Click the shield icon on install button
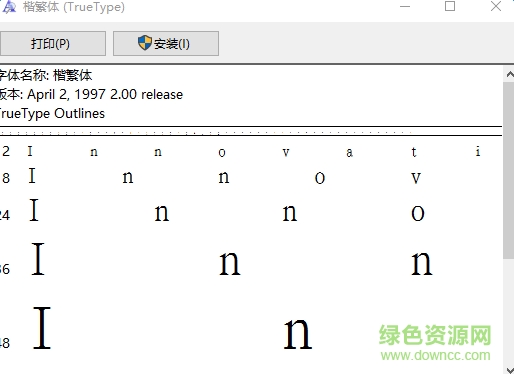Screen dimensions: 514x374 pos(145,43)
